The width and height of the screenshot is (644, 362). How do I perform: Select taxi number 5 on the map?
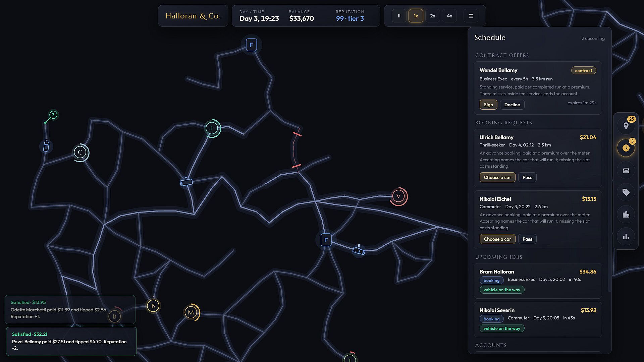click(359, 251)
